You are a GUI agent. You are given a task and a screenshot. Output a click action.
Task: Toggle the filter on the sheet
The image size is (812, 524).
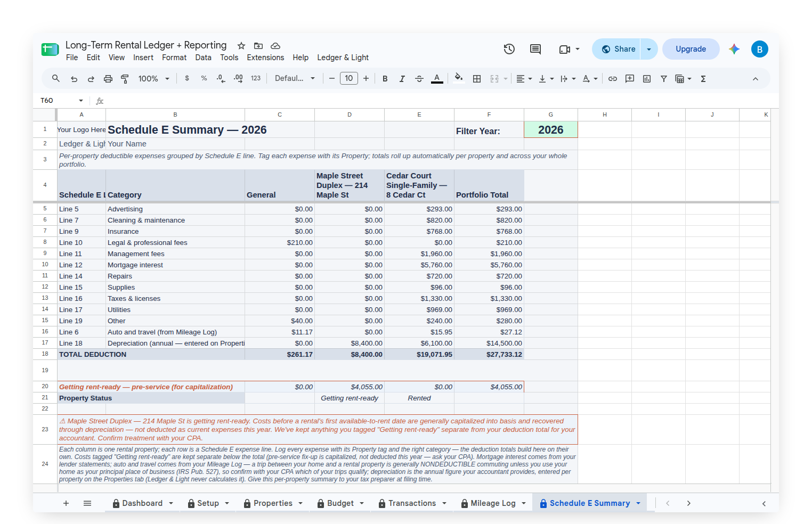(x=664, y=79)
